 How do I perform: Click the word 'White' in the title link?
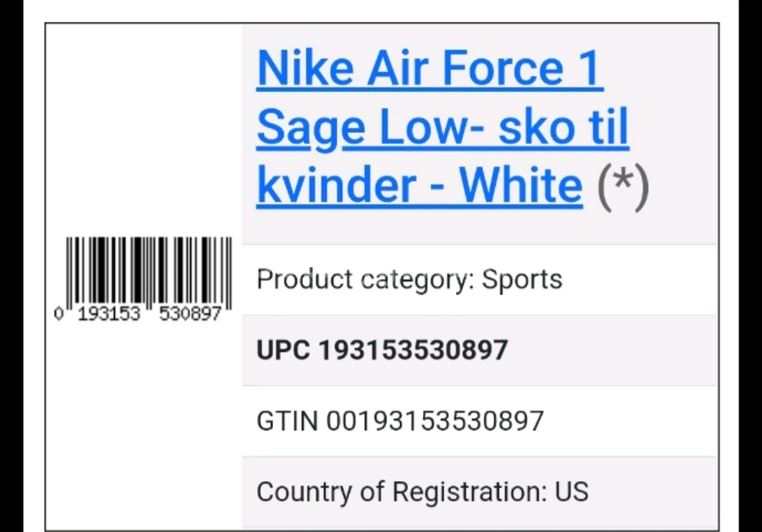(521, 186)
